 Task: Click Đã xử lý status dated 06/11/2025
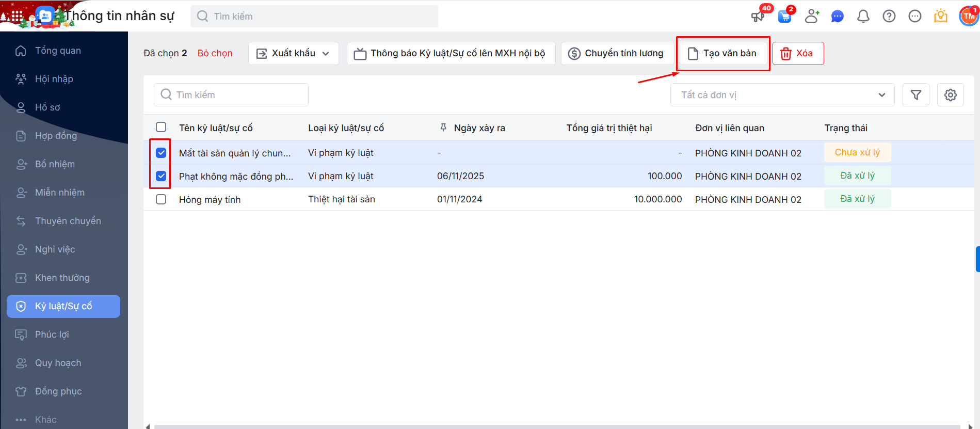click(x=858, y=176)
